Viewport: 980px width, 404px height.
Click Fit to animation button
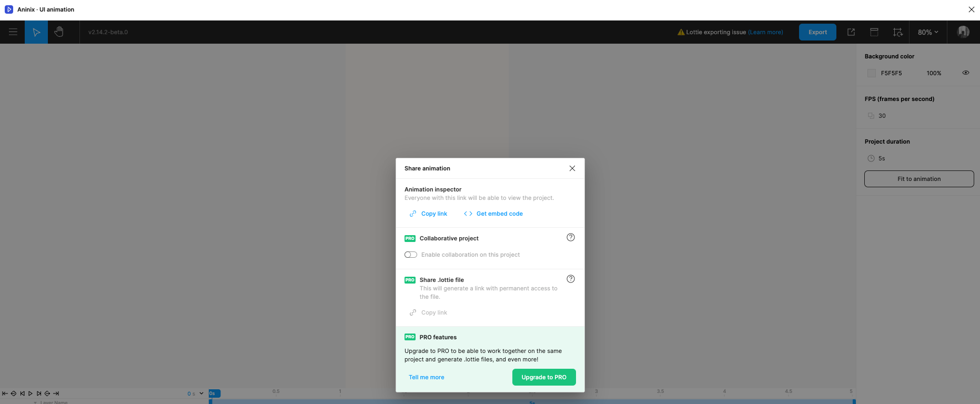(x=919, y=179)
